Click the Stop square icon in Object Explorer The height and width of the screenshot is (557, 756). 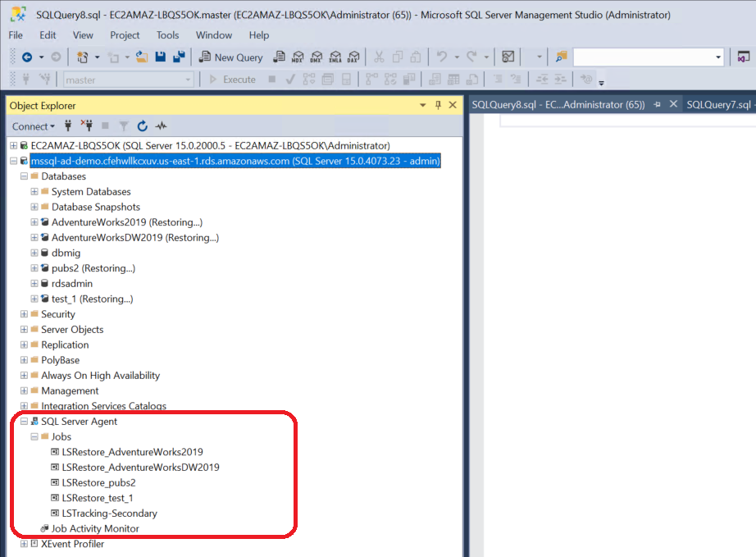click(x=105, y=126)
